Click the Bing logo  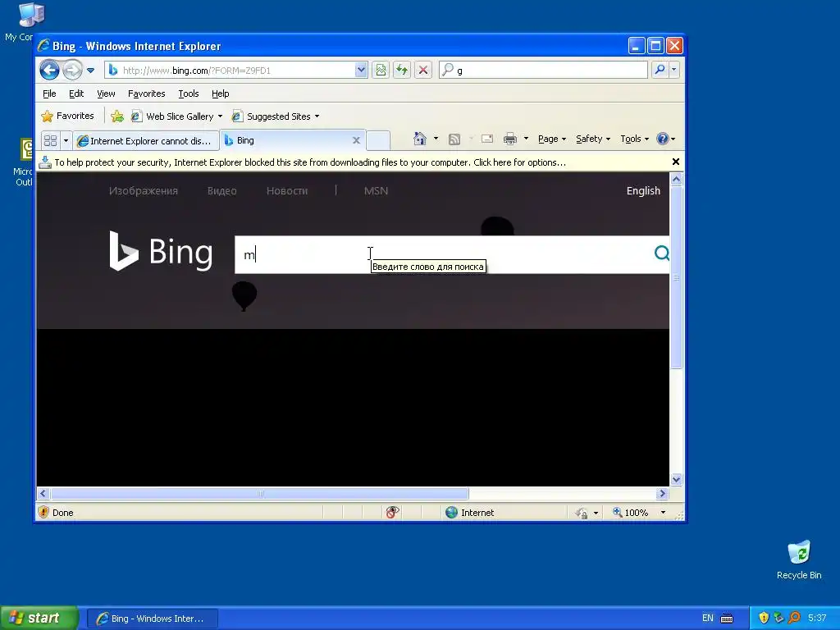pos(161,251)
